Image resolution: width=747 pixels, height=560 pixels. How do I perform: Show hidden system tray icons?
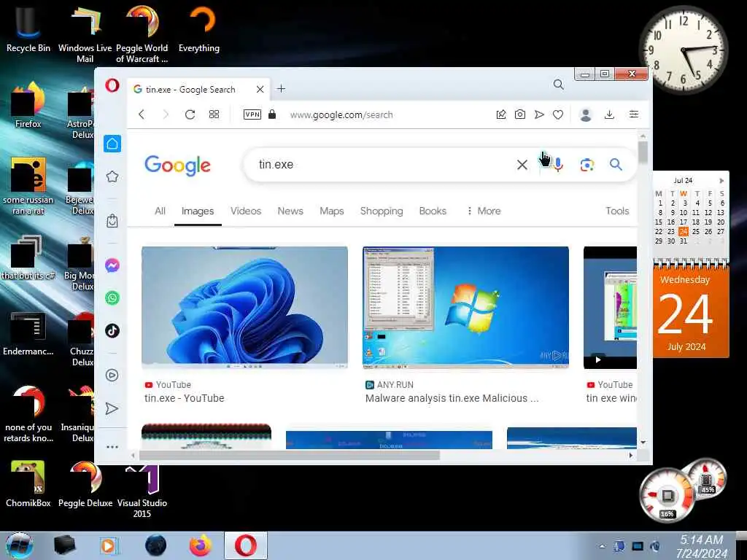tap(602, 546)
